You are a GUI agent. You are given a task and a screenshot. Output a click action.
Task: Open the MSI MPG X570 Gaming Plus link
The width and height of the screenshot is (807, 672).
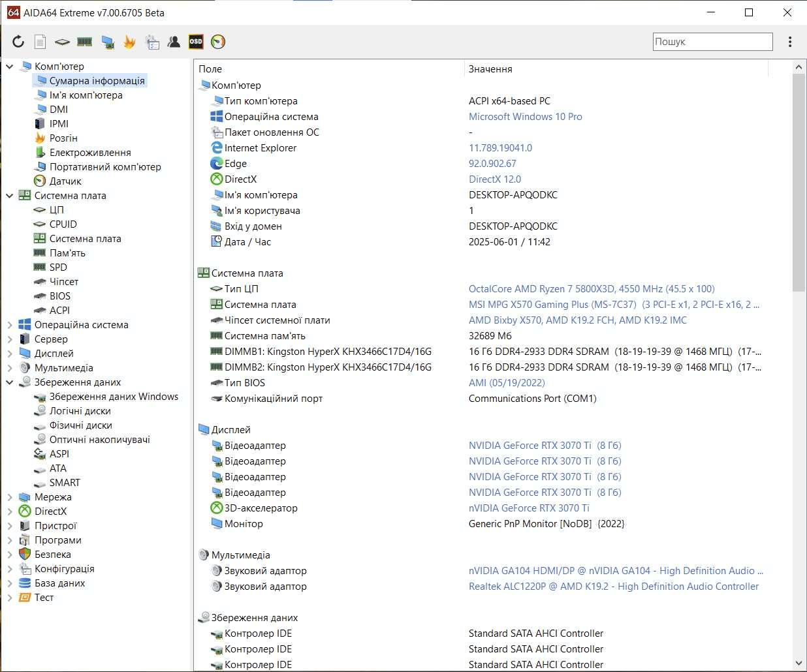(614, 304)
